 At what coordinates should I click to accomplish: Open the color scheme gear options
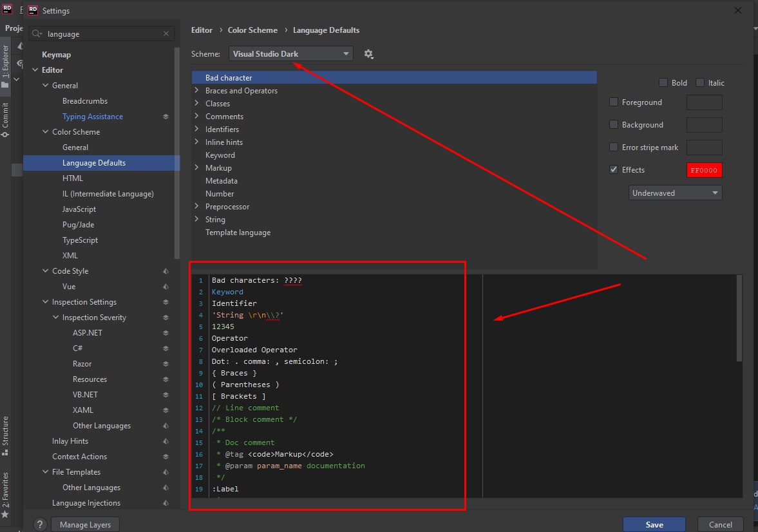pos(368,54)
